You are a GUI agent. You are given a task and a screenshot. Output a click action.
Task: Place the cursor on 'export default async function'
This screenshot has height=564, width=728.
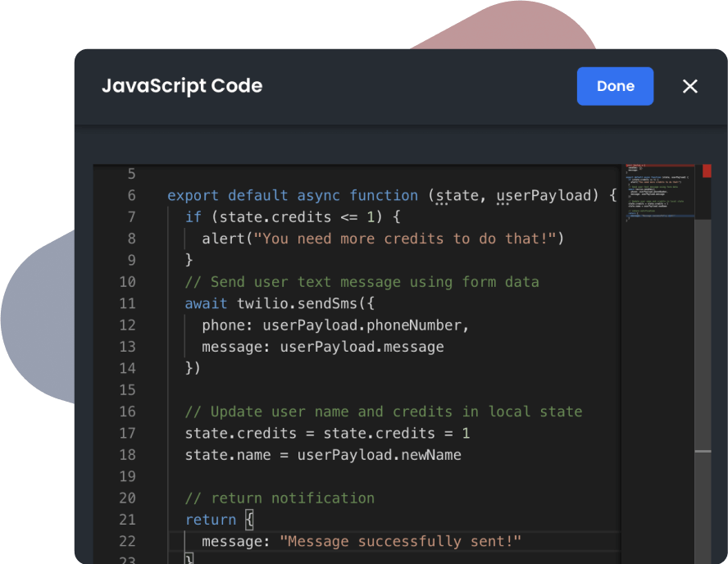(293, 195)
